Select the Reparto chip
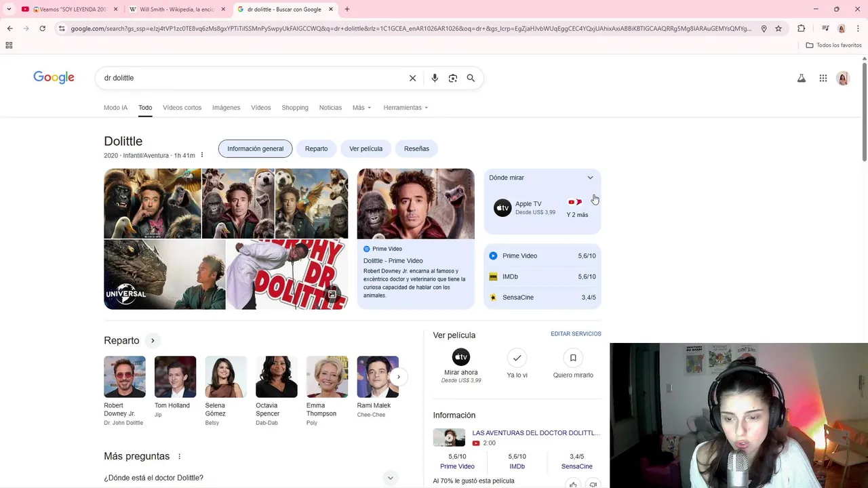The height and width of the screenshot is (488, 868). click(x=316, y=148)
